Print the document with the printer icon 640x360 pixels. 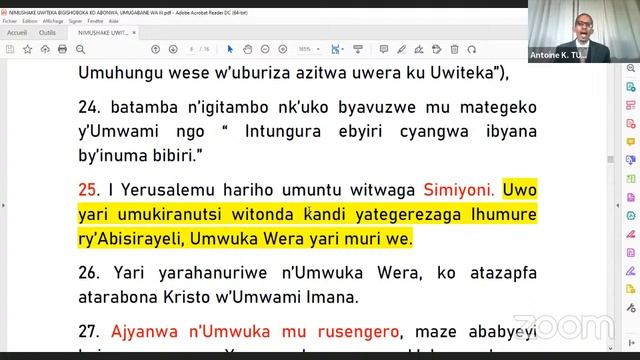(62, 49)
